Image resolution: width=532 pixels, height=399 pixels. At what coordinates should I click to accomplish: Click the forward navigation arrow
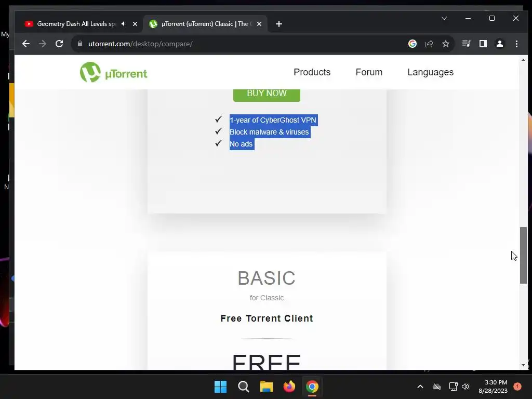(43, 44)
